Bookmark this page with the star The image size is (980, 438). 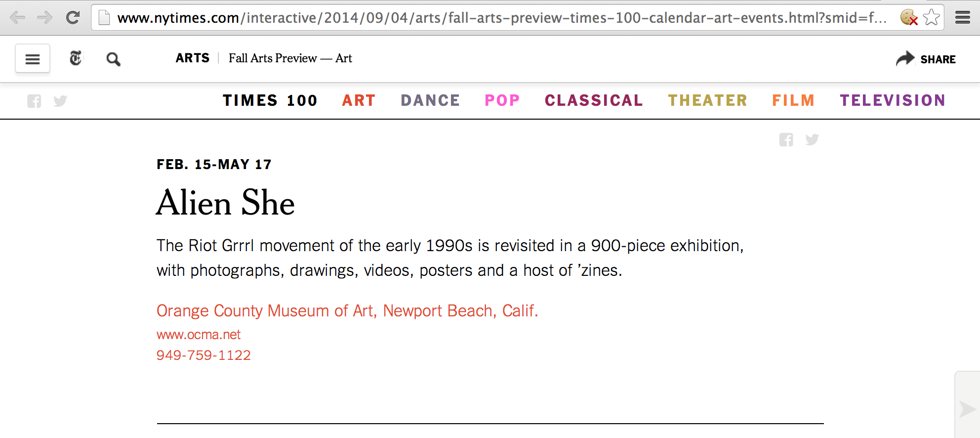(x=931, y=18)
